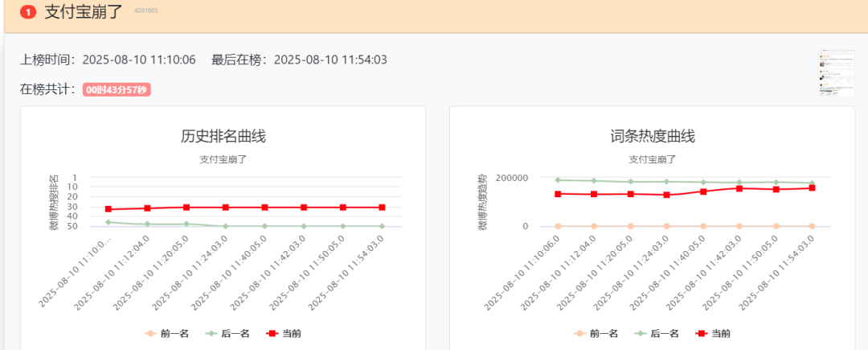868x350 pixels.
Task: Toggle 前一名 legend in 词条热度曲线 chart
Action: (x=596, y=333)
